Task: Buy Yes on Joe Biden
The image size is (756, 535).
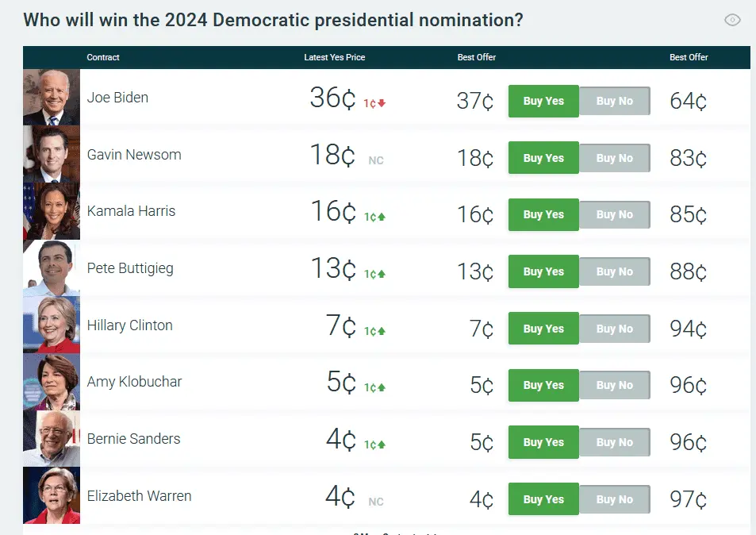Action: (x=543, y=102)
